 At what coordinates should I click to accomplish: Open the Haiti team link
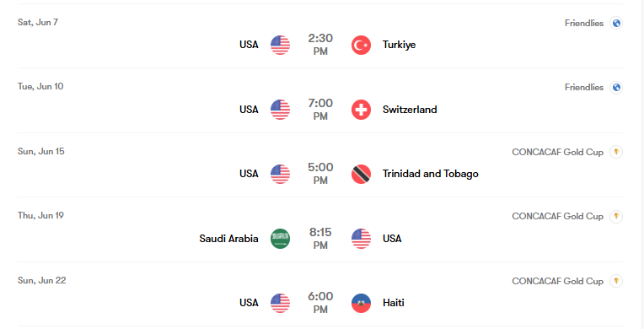[x=393, y=303]
